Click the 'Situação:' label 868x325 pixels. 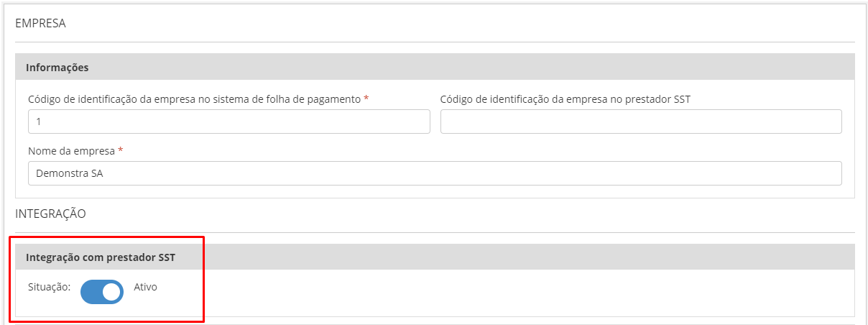tap(49, 287)
